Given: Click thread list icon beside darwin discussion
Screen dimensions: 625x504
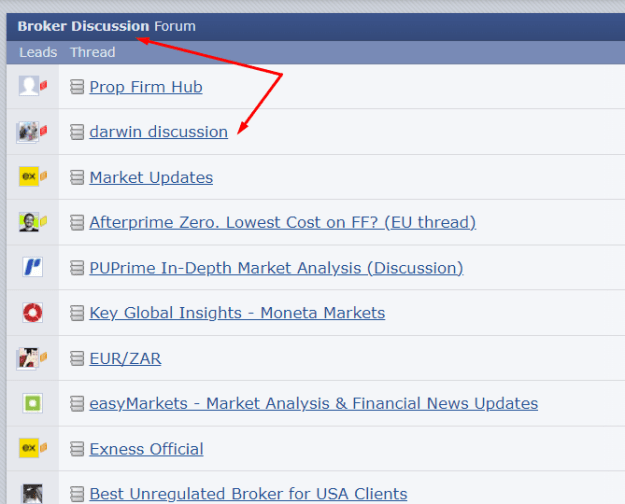Looking at the screenshot, I should click(77, 132).
